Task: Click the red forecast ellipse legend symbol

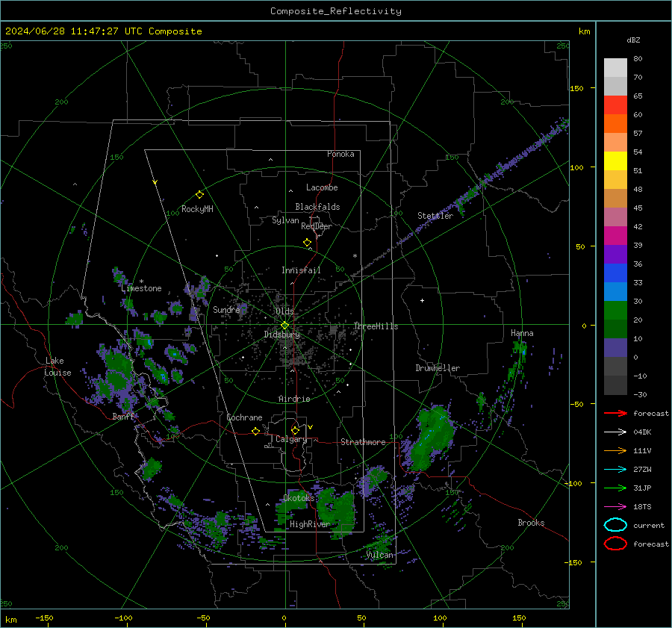Action: pos(615,544)
